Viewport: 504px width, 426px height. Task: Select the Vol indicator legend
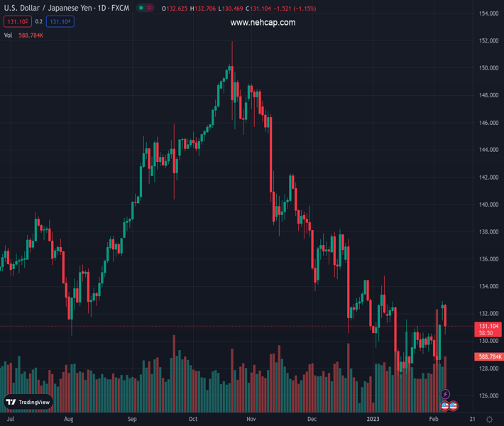tap(8, 35)
